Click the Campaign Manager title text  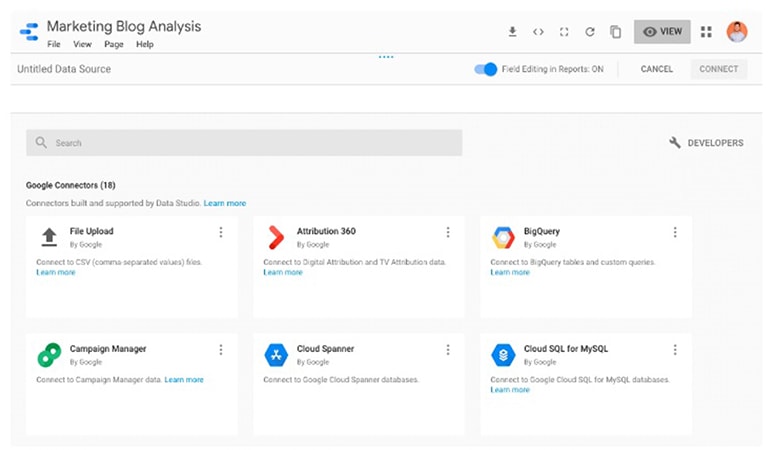coord(108,349)
